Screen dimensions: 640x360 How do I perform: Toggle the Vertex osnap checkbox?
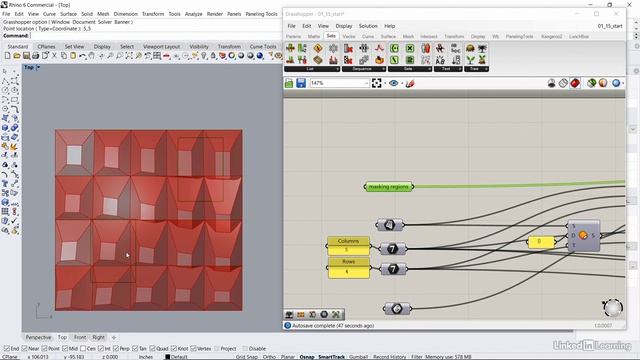pos(193,349)
